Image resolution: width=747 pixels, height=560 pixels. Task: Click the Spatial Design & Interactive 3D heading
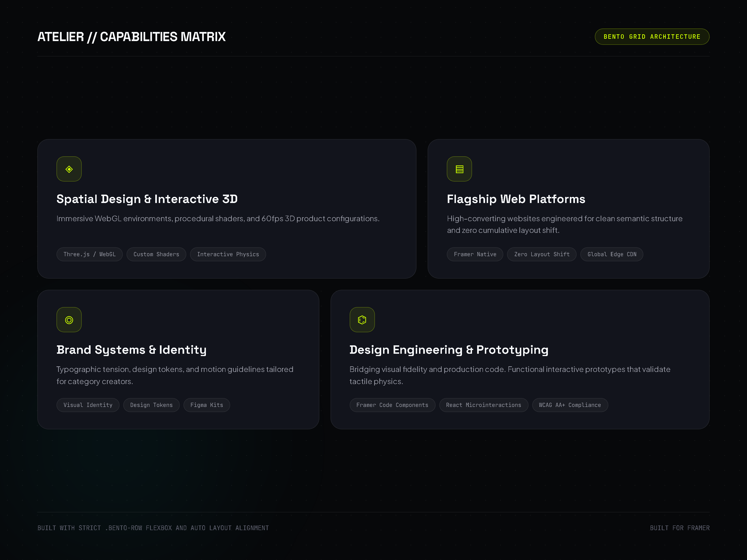click(147, 199)
